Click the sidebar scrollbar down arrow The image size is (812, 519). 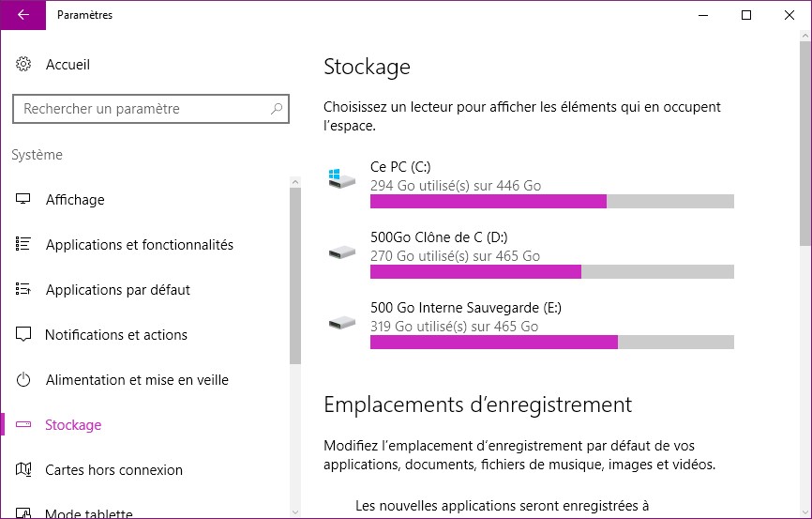295,511
